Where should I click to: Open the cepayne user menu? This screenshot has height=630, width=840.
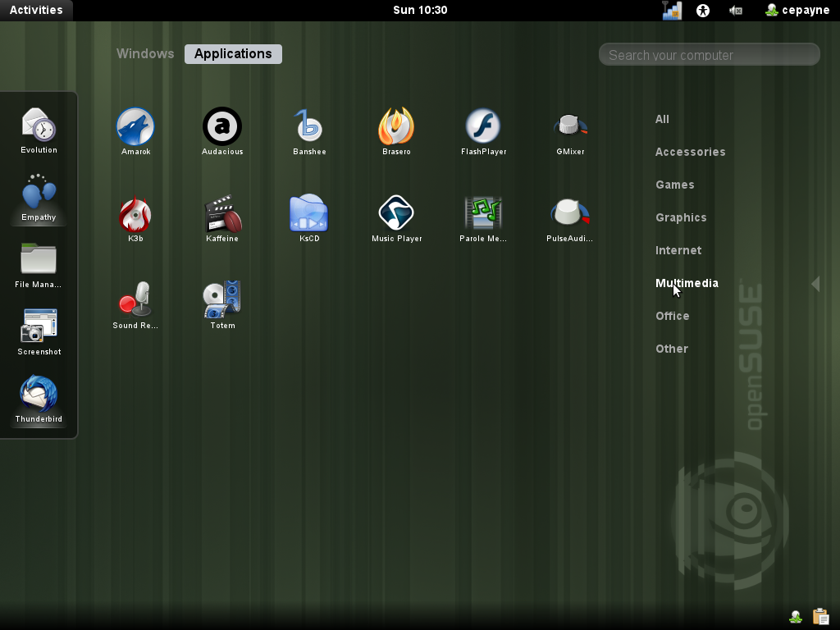pos(796,10)
